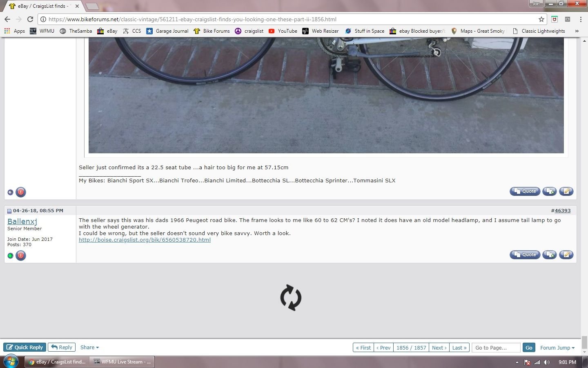Open the Web Resizer bookmark
This screenshot has height=368, width=588.
(321, 31)
